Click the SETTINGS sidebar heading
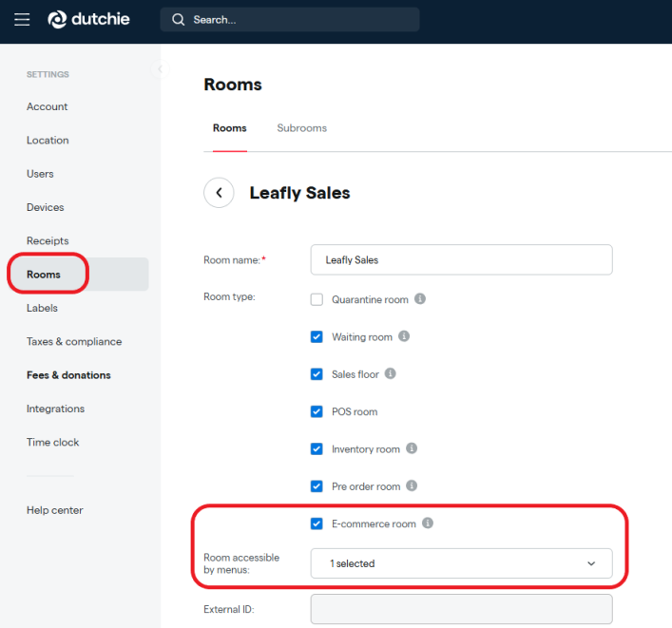The width and height of the screenshot is (672, 628). click(x=48, y=74)
